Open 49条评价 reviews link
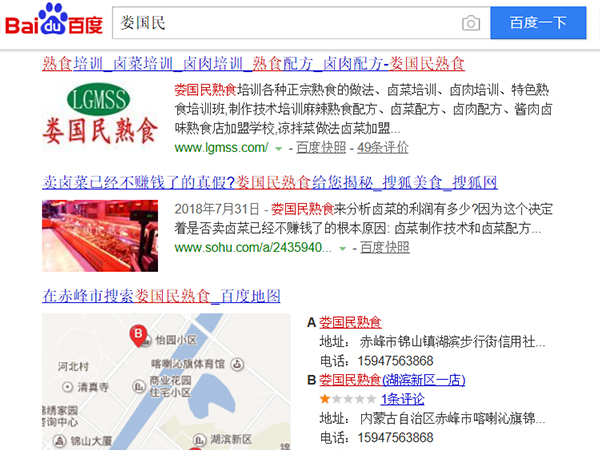600x450 pixels. 383,147
